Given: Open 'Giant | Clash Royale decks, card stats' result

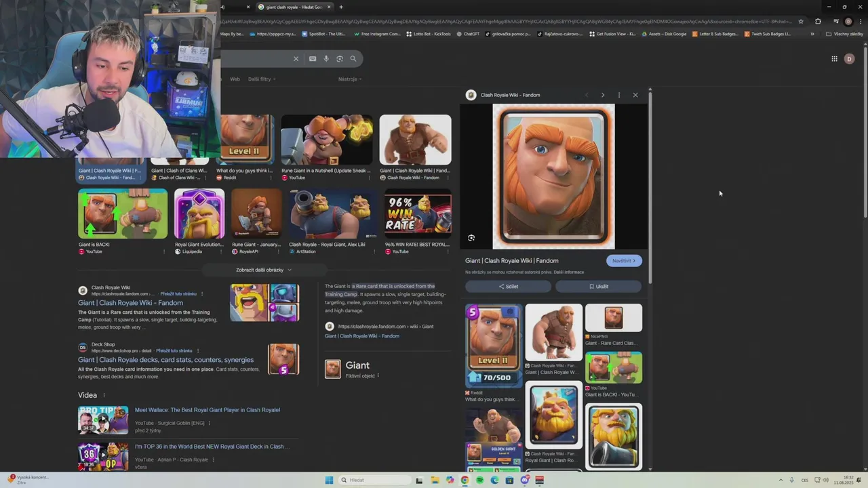Looking at the screenshot, I should (165, 360).
